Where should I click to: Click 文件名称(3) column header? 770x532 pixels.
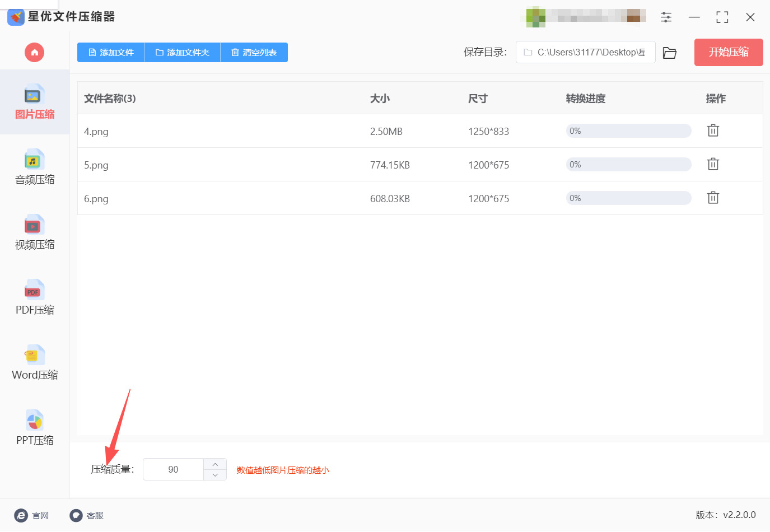click(110, 99)
